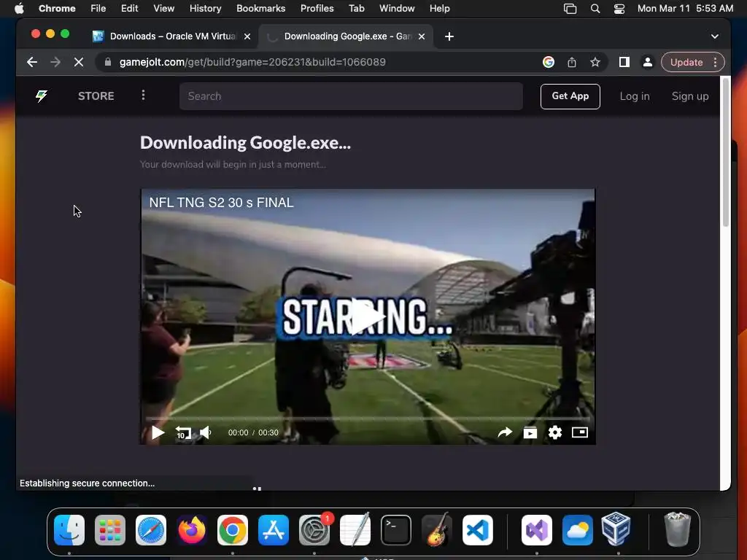Stop loading the page
The height and width of the screenshot is (560, 747).
79,62
